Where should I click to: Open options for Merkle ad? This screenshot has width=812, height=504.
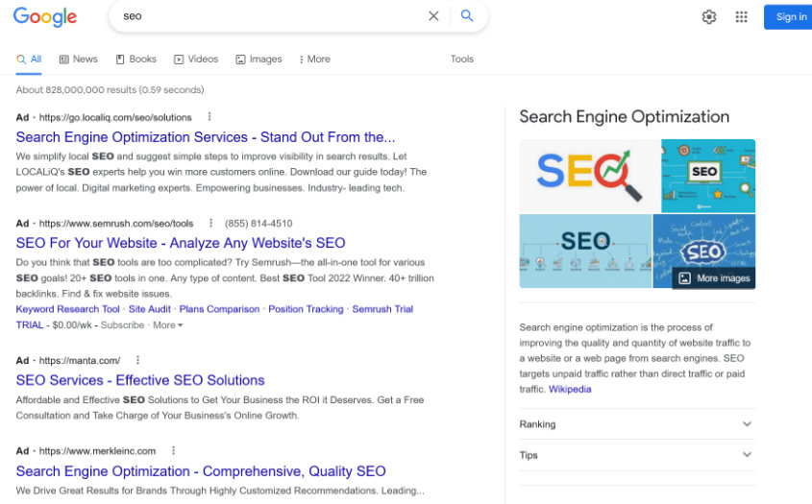(x=174, y=451)
